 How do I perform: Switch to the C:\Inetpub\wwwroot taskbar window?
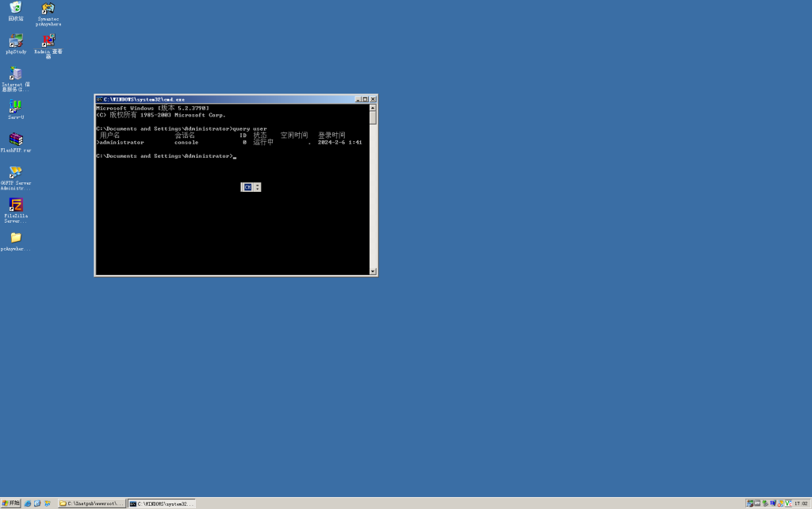[91, 503]
